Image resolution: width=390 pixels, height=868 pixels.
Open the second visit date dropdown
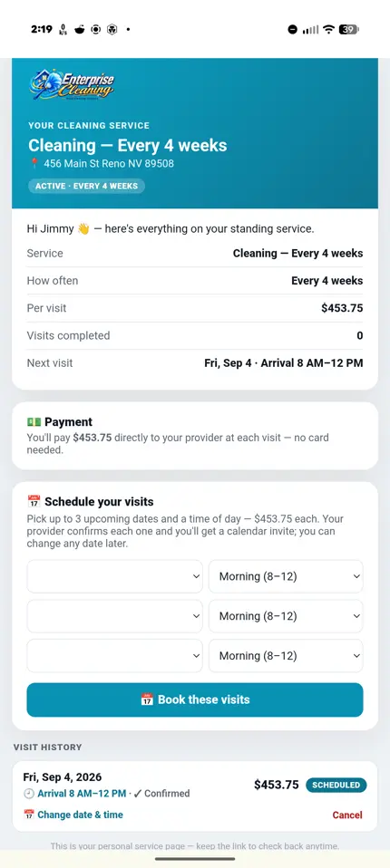click(x=114, y=616)
